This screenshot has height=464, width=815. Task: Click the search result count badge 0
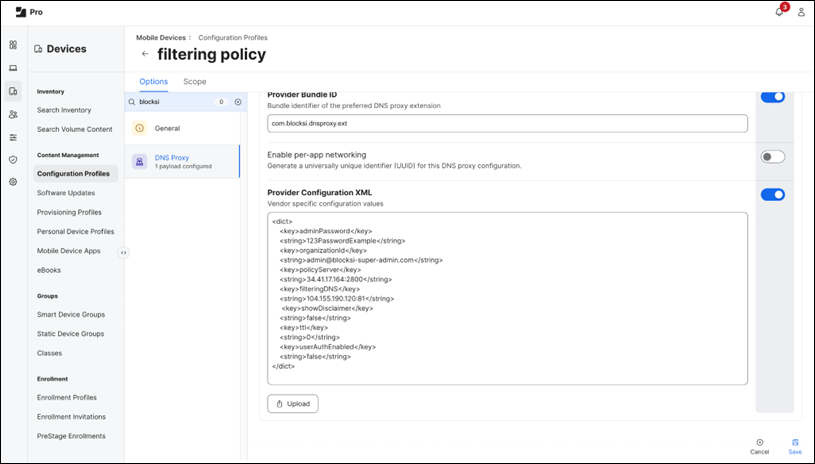pyautogui.click(x=221, y=102)
